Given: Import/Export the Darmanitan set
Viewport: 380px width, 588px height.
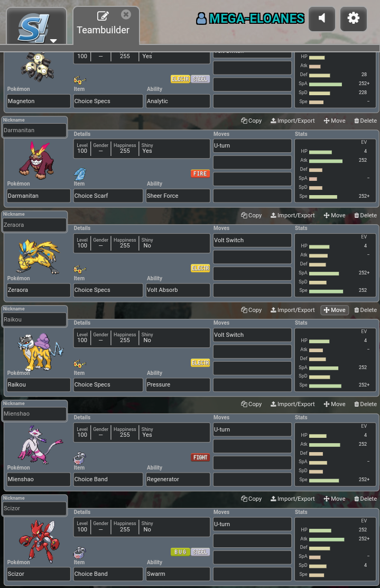Looking at the screenshot, I should coord(293,121).
